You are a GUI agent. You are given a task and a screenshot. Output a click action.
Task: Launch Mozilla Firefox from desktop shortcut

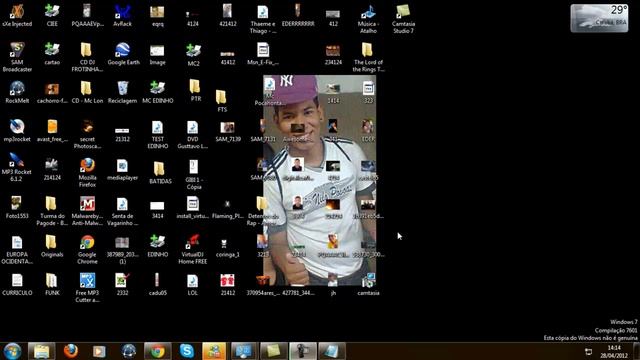[87, 172]
